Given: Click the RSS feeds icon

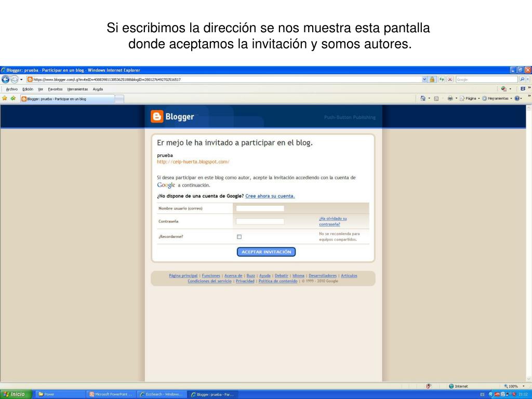Looking at the screenshot, I should pos(436,98).
